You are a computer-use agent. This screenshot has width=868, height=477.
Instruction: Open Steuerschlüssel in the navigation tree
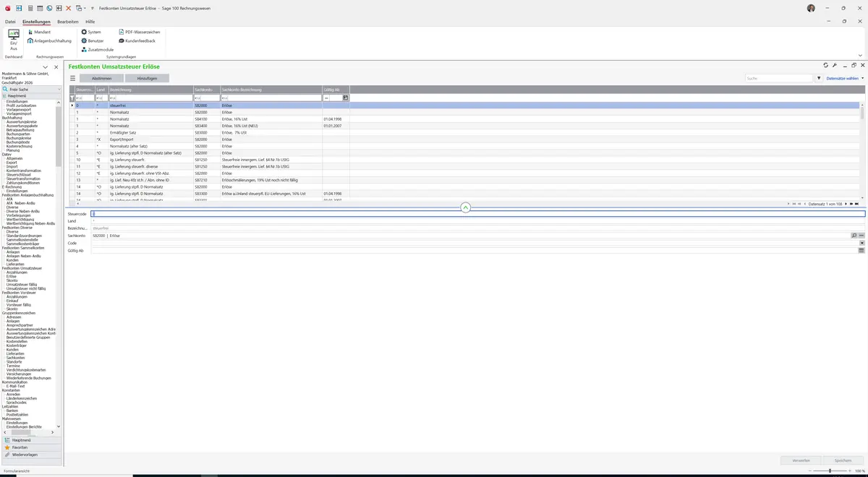19,174
